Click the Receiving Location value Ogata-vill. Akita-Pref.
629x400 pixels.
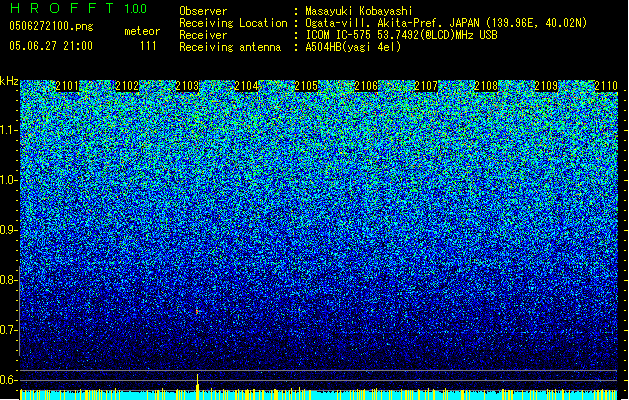tap(375, 23)
